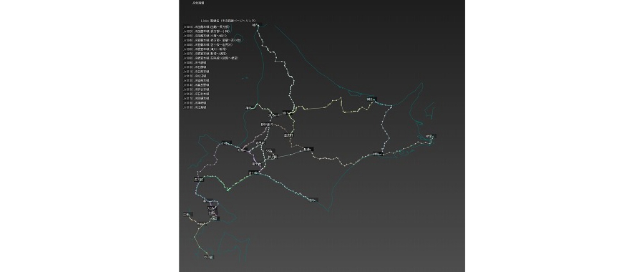Click the Nakaoguni station label at the bottom of the map
Viewport: 644px width, 272px height.
click(x=209, y=257)
